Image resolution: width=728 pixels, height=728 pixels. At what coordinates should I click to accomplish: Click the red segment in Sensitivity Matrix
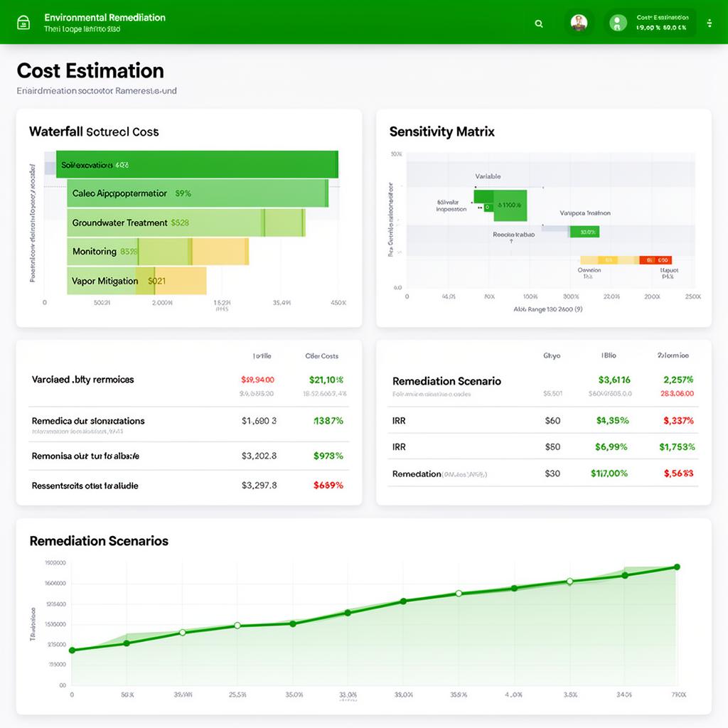coord(655,260)
